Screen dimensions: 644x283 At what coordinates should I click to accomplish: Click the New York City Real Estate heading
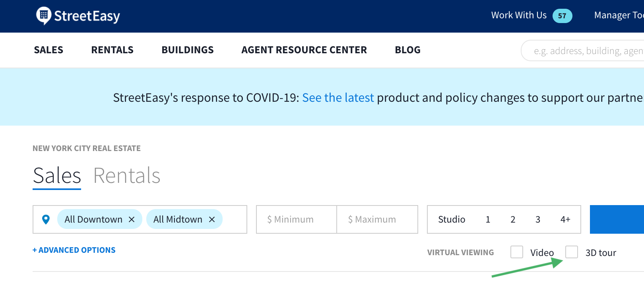87,148
